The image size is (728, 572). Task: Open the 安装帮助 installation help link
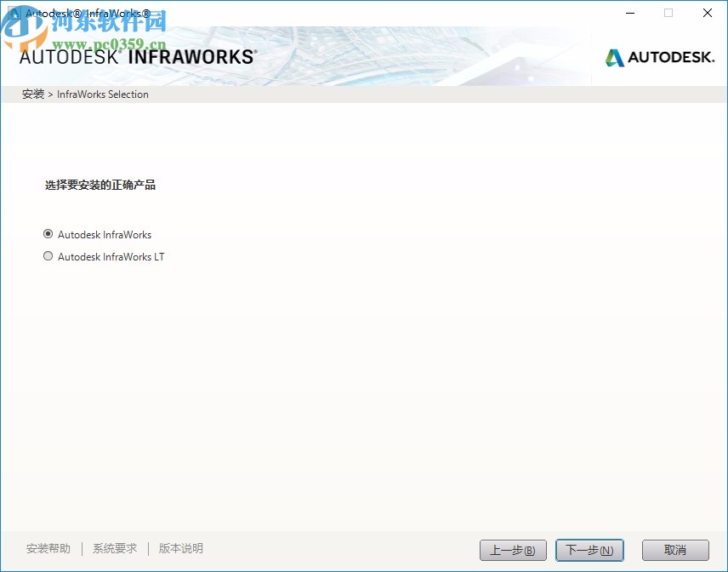[x=48, y=549]
